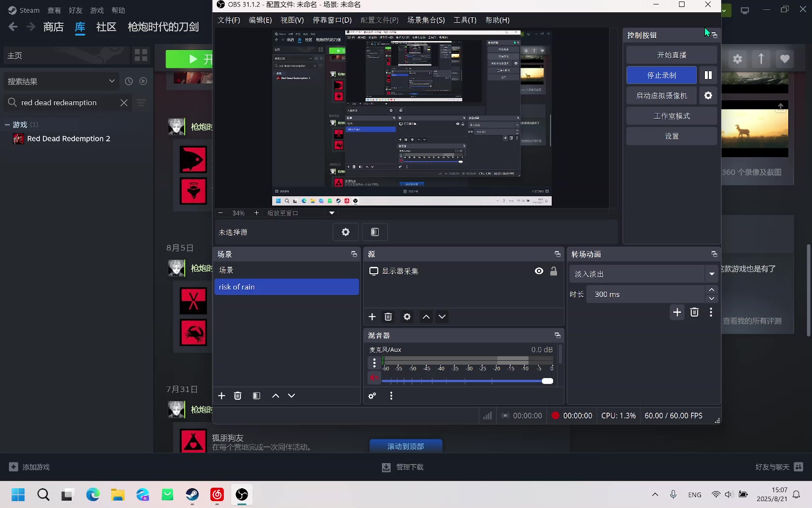Viewport: 812px width, 508px height.
Task: Click 启动虚拟摄像机 button
Action: coord(662,95)
